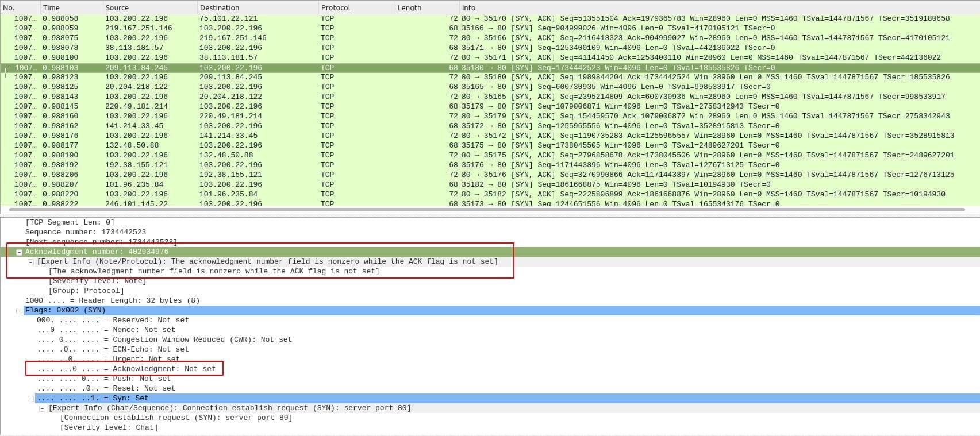This screenshot has height=436, width=980.
Task: Click the Destination column header
Action: pos(219,7)
